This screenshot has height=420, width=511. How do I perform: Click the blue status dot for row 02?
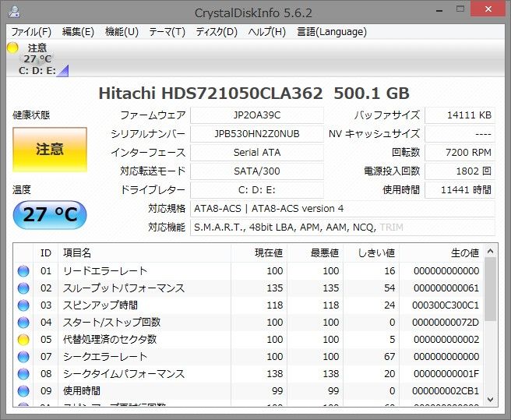pos(23,288)
